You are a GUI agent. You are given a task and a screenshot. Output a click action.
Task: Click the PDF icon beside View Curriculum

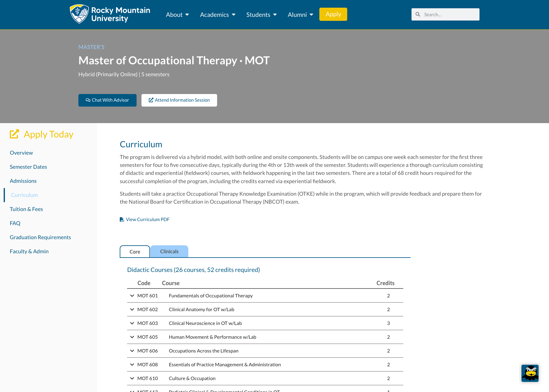click(x=122, y=220)
